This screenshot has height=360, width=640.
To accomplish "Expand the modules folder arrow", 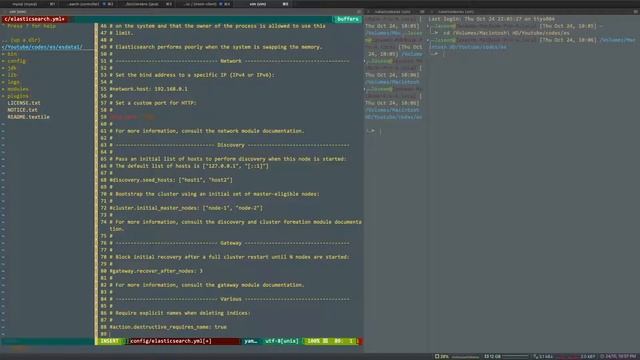I will 3,89.
